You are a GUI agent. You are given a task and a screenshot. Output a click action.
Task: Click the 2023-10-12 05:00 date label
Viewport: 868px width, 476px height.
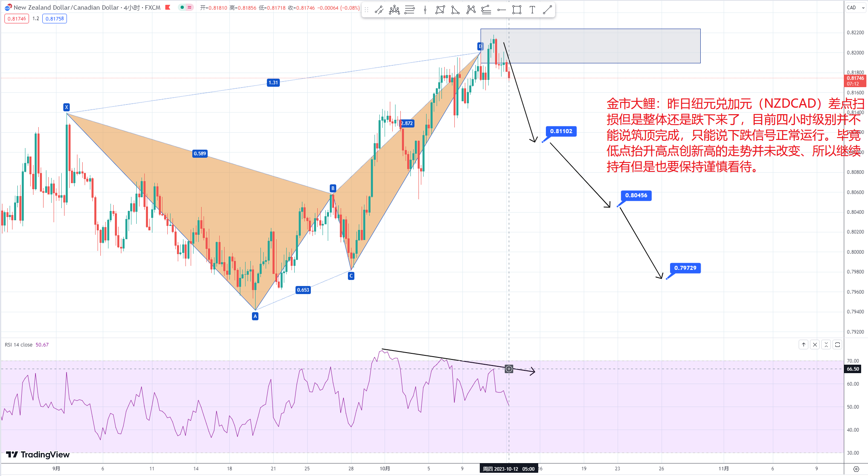click(509, 469)
